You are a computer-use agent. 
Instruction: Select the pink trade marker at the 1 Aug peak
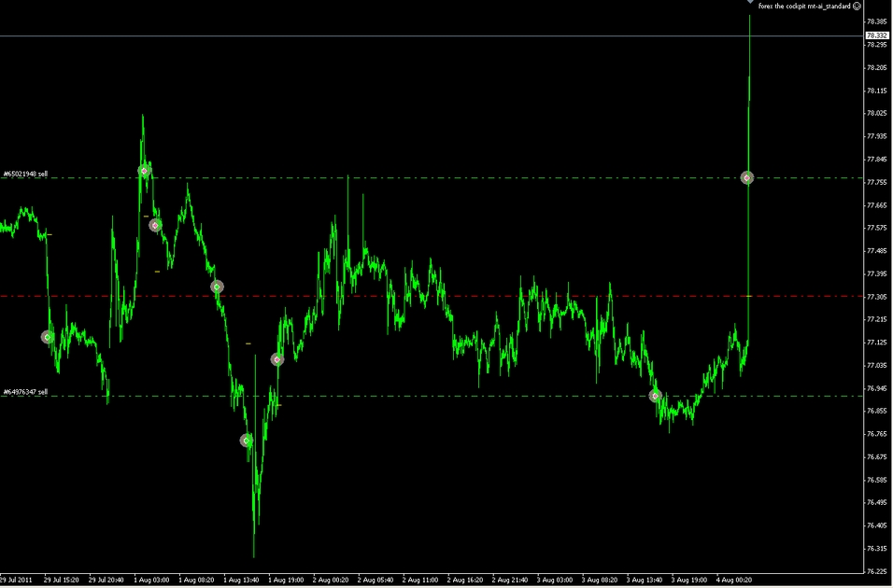pyautogui.click(x=144, y=171)
